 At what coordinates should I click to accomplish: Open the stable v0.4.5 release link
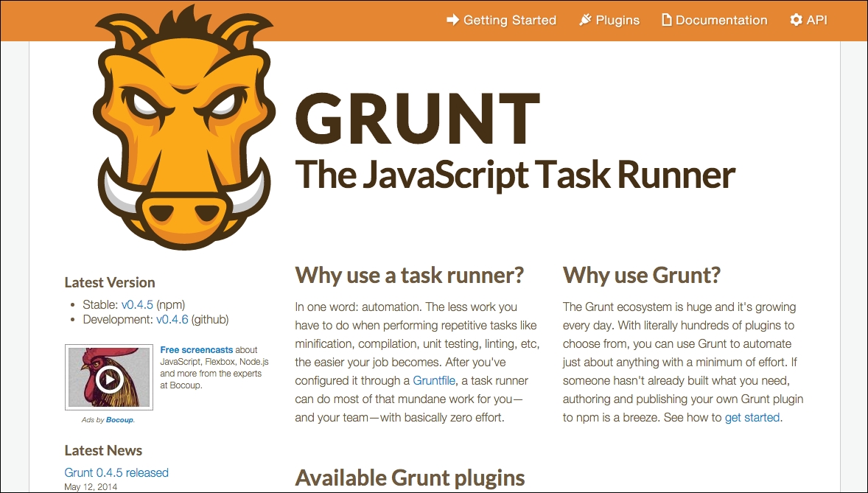(139, 304)
